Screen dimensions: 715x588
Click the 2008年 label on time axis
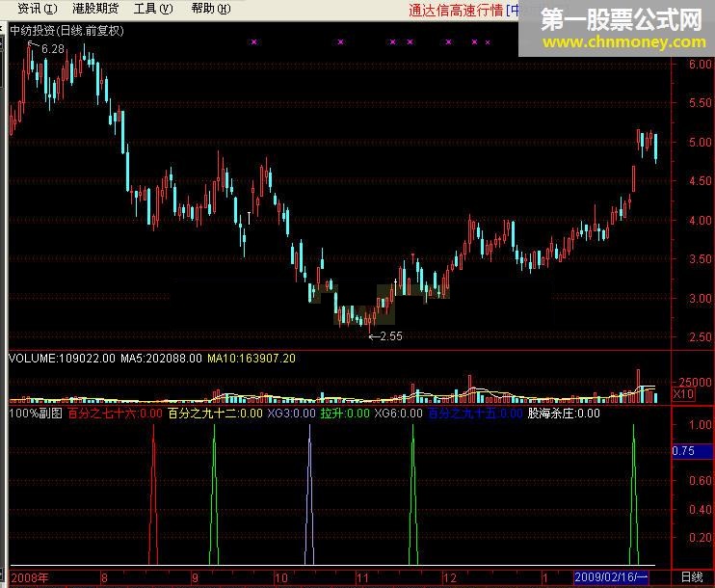click(x=30, y=578)
